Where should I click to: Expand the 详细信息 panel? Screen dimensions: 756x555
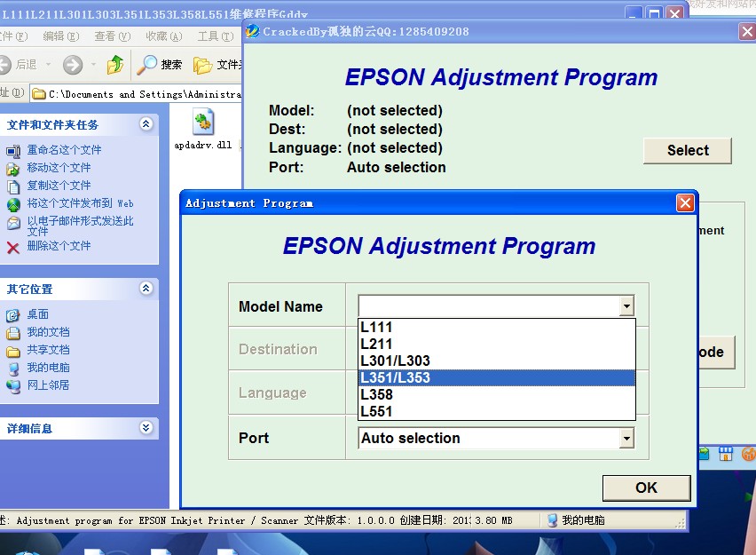point(146,428)
